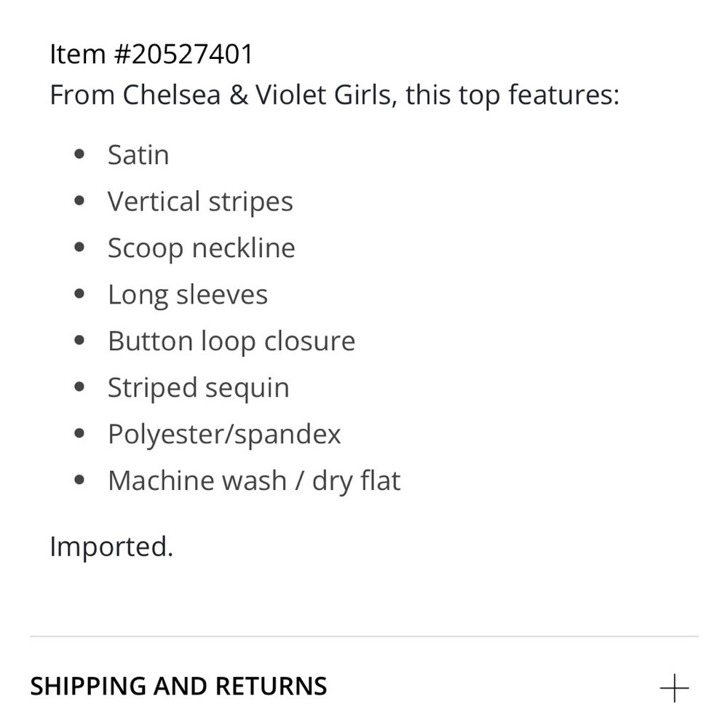Select the Satin list item
Image resolution: width=728 pixels, height=728 pixels.
(x=138, y=154)
